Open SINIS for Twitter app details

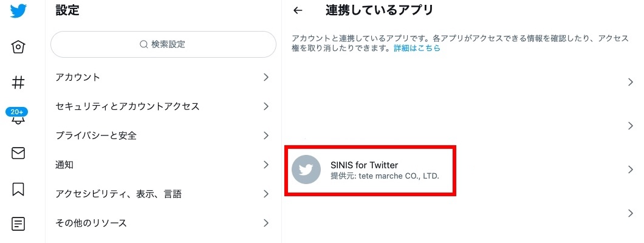click(462, 169)
